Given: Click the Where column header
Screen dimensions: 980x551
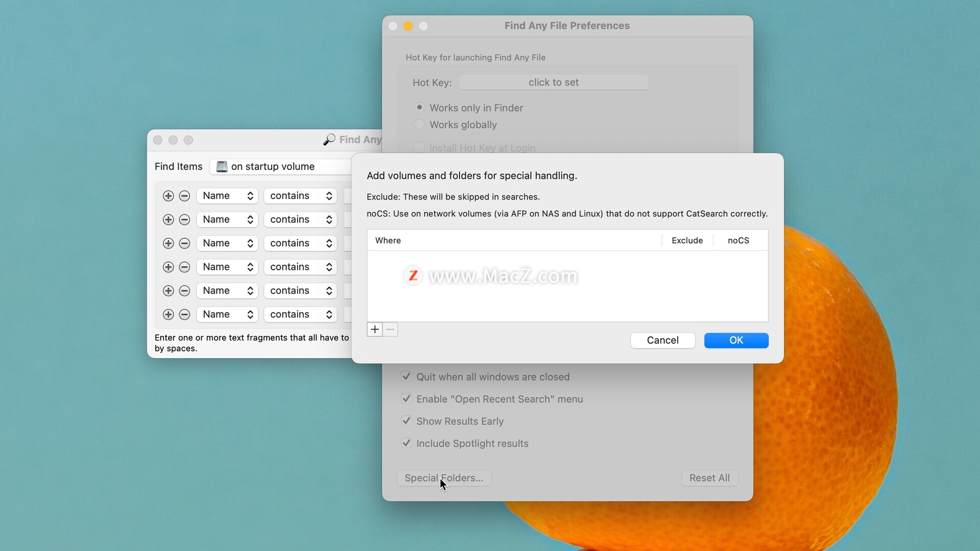Looking at the screenshot, I should pos(514,240).
